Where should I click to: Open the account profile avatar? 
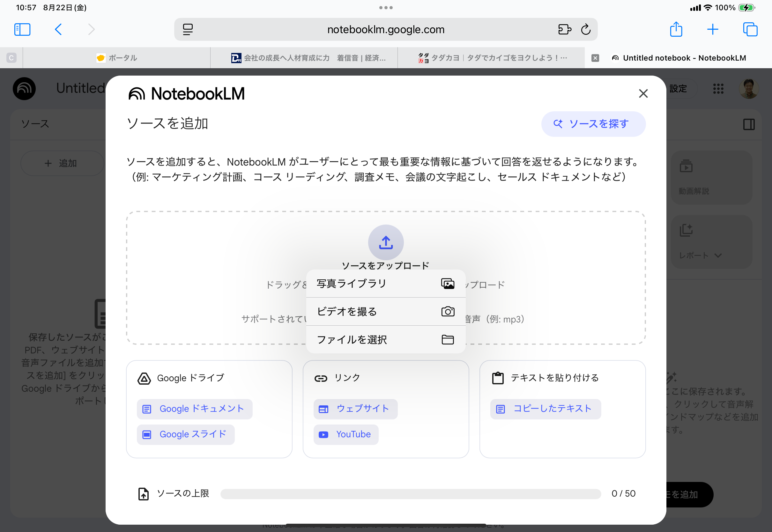tap(749, 89)
